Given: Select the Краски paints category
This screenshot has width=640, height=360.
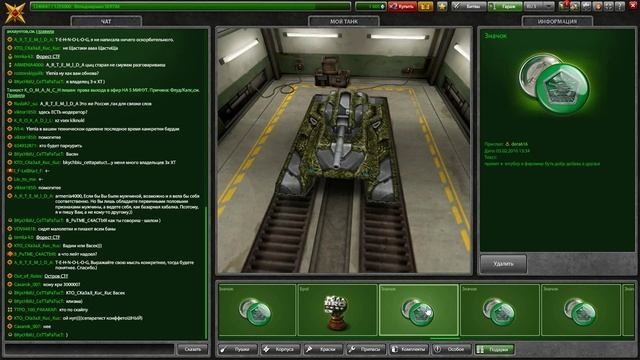Looking at the screenshot, I should tap(322, 349).
